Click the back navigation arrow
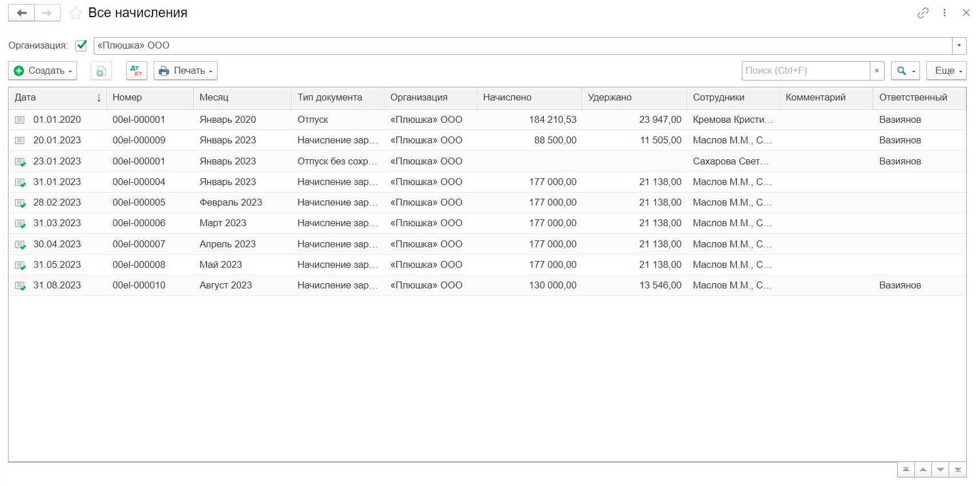980x486 pixels. point(22,13)
